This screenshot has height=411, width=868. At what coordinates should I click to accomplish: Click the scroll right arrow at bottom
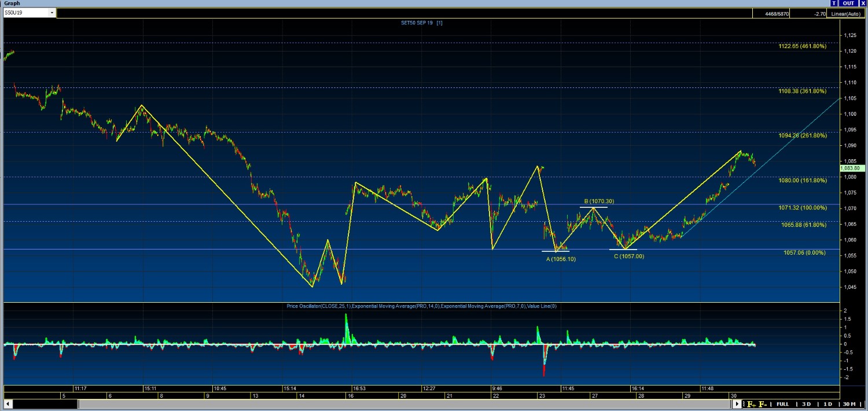click(737, 404)
